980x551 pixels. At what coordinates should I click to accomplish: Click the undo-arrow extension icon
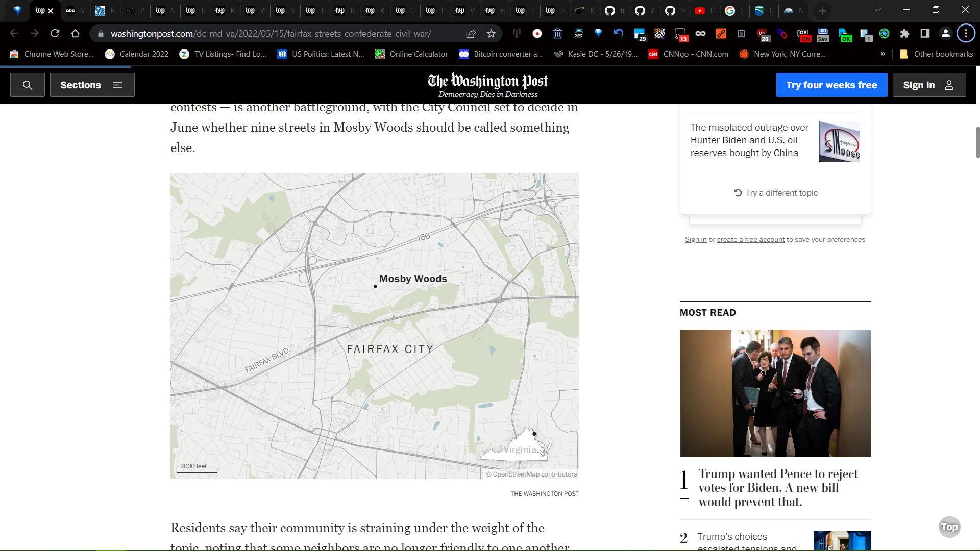(x=618, y=34)
